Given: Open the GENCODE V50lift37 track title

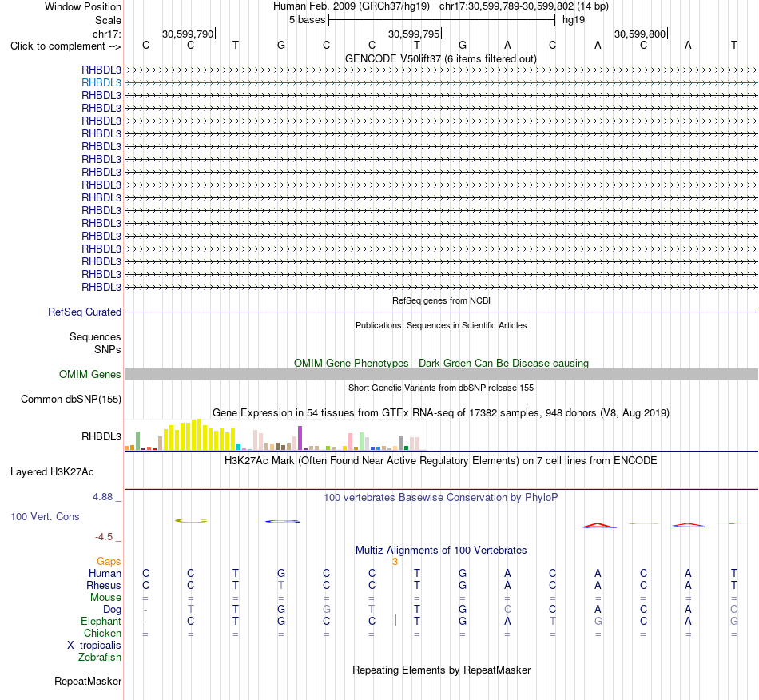Looking at the screenshot, I should (441, 58).
